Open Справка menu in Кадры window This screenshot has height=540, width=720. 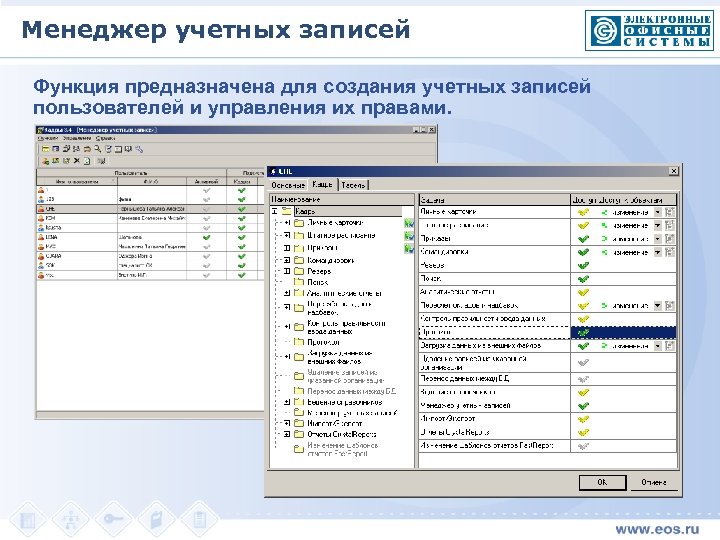tap(105, 138)
